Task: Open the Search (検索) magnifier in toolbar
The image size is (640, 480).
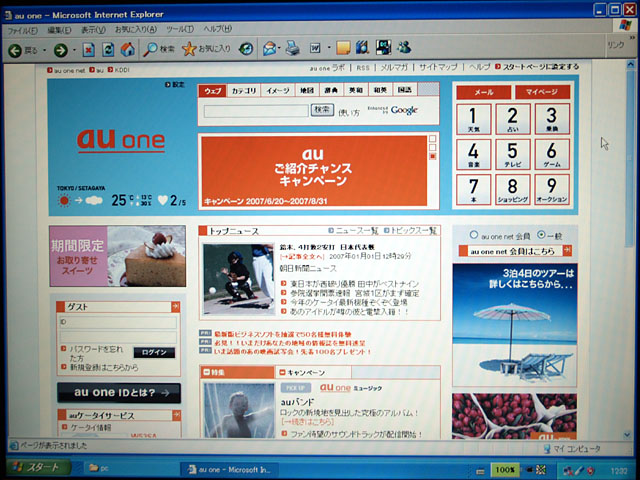Action: pos(158,49)
